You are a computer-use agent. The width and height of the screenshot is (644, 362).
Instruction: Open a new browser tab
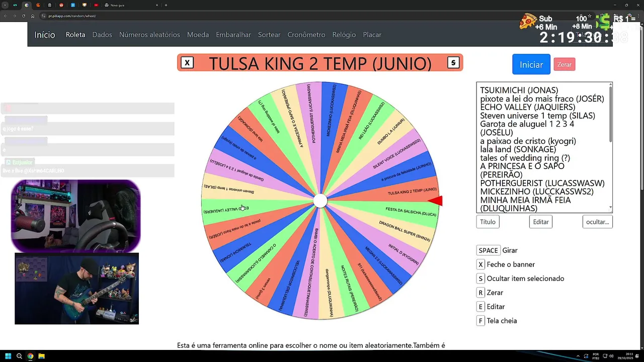166,5
